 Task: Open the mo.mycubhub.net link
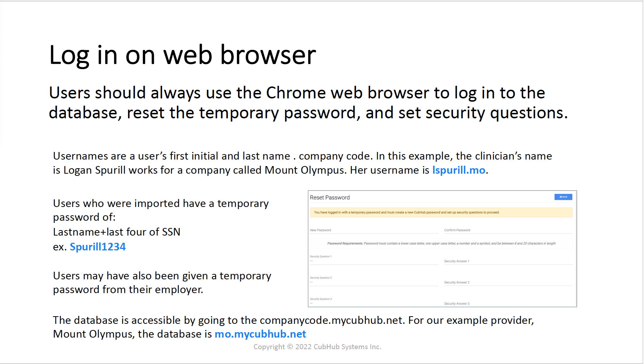[x=260, y=334]
